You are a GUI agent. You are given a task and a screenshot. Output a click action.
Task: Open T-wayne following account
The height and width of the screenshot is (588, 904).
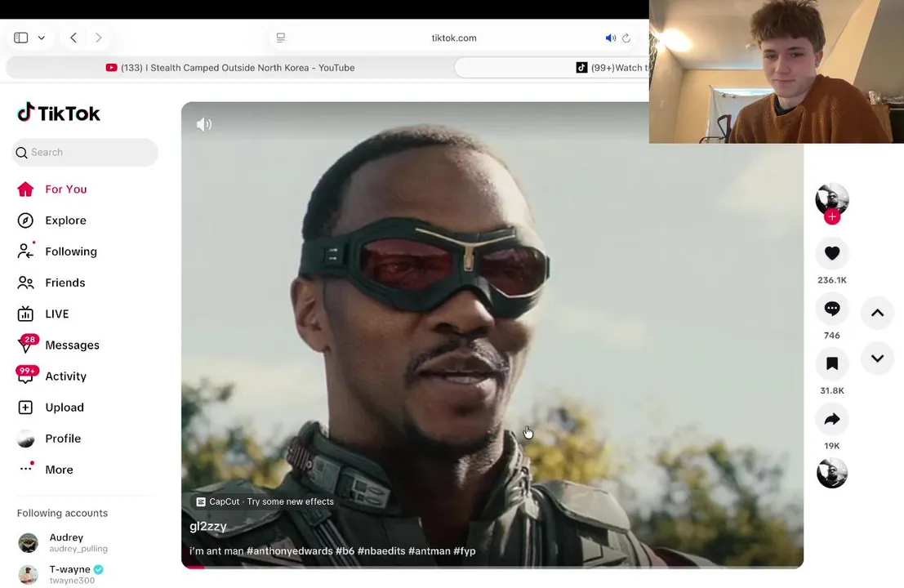[x=62, y=574]
